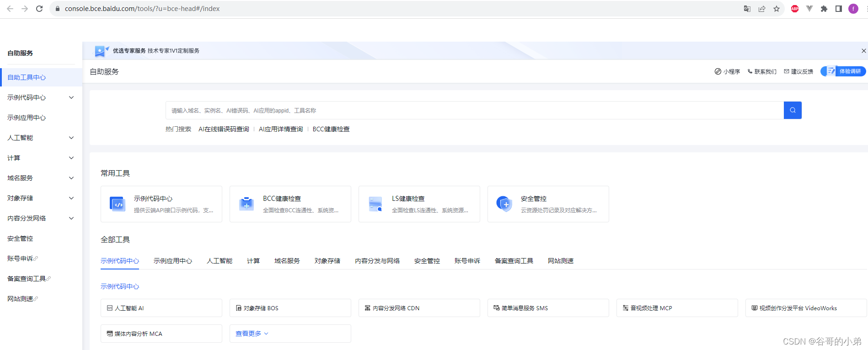The image size is (868, 350).
Task: Click the 建议反馈 envelope icon
Action: click(787, 71)
